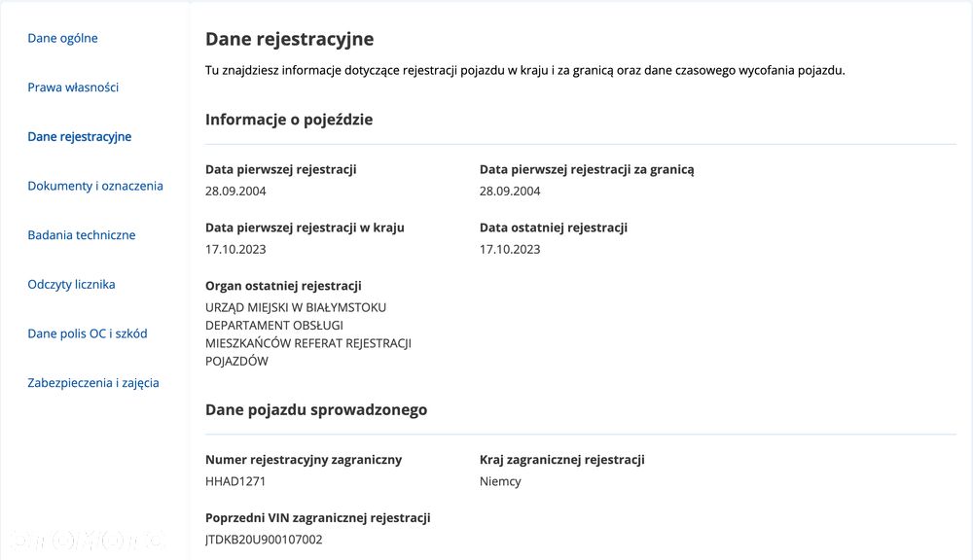This screenshot has width=973, height=560.
Task: Click the Data ostatniej rejestracji label
Action: coord(553,227)
